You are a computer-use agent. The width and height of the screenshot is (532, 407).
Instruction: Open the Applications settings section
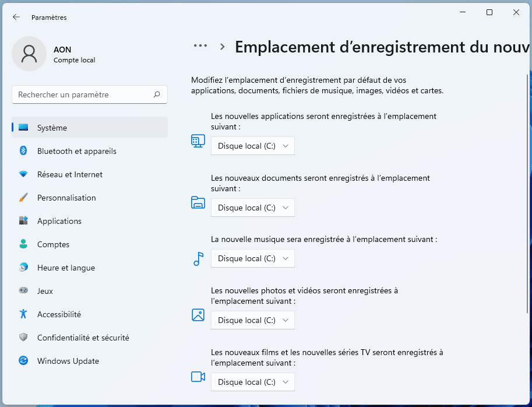(59, 221)
